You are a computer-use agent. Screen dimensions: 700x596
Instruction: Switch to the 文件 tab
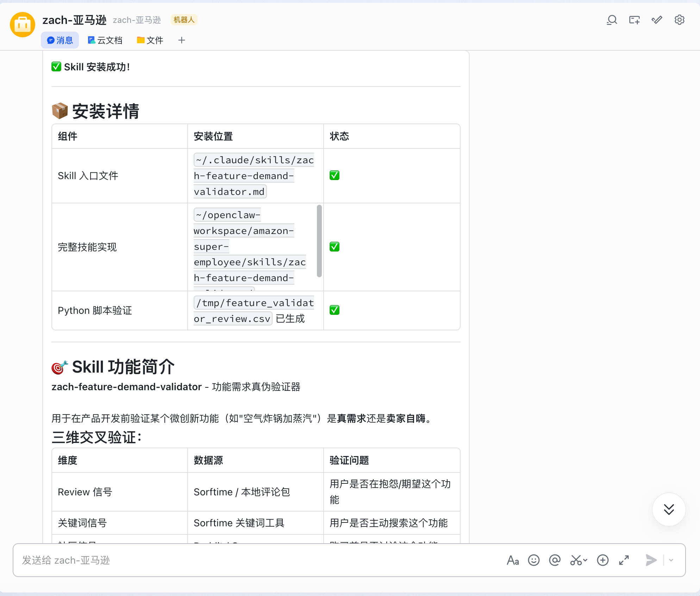(150, 40)
